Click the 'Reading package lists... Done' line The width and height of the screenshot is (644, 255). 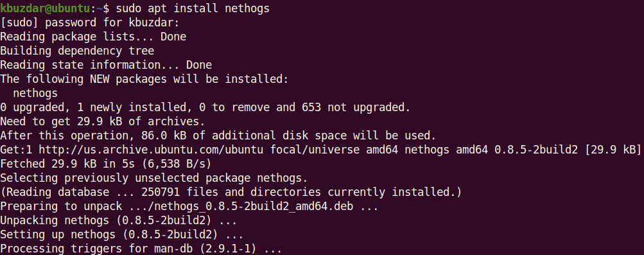[93, 37]
